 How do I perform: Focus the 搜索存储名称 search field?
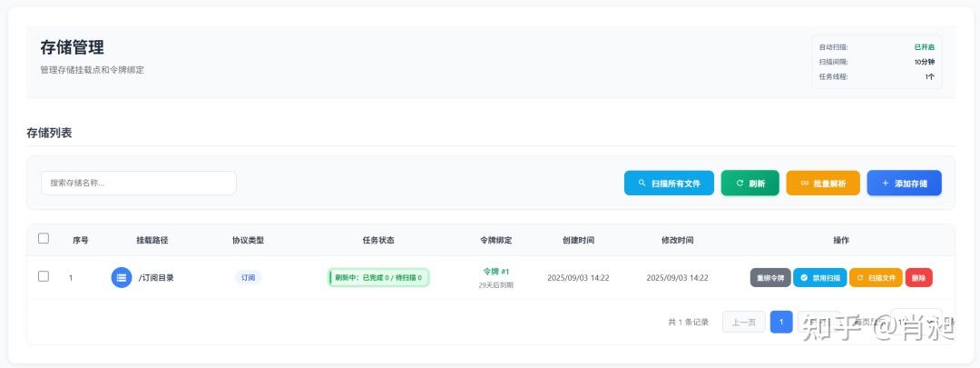(138, 183)
